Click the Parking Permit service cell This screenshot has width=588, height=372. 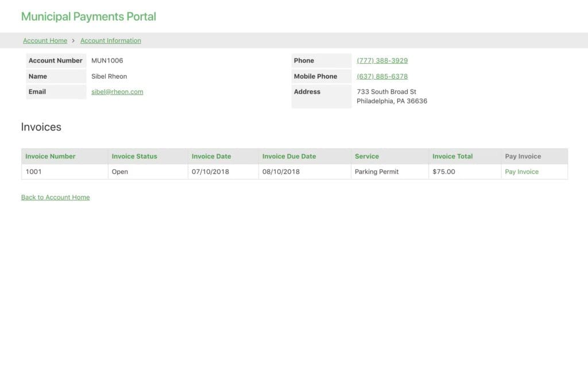pyautogui.click(x=377, y=172)
